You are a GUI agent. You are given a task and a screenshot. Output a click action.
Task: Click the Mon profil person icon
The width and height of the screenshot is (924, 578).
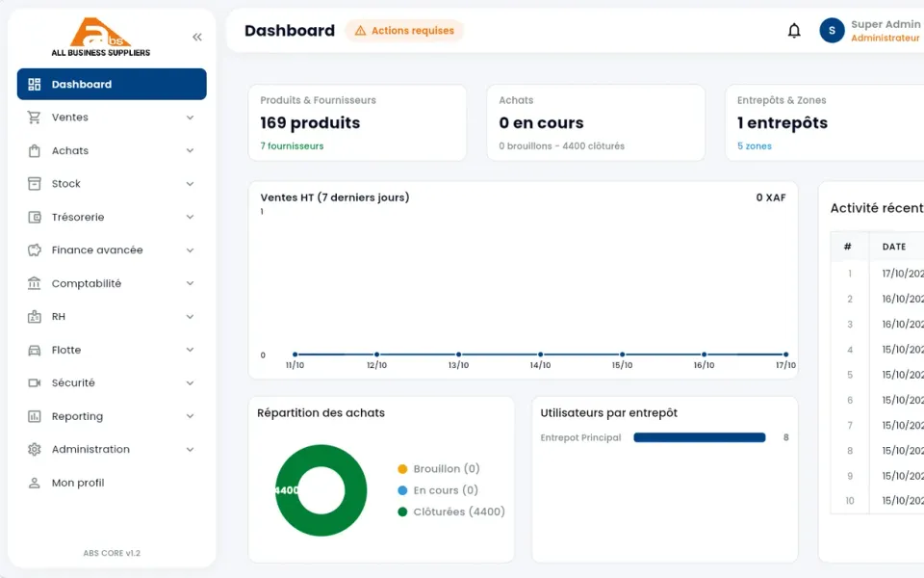coord(35,483)
